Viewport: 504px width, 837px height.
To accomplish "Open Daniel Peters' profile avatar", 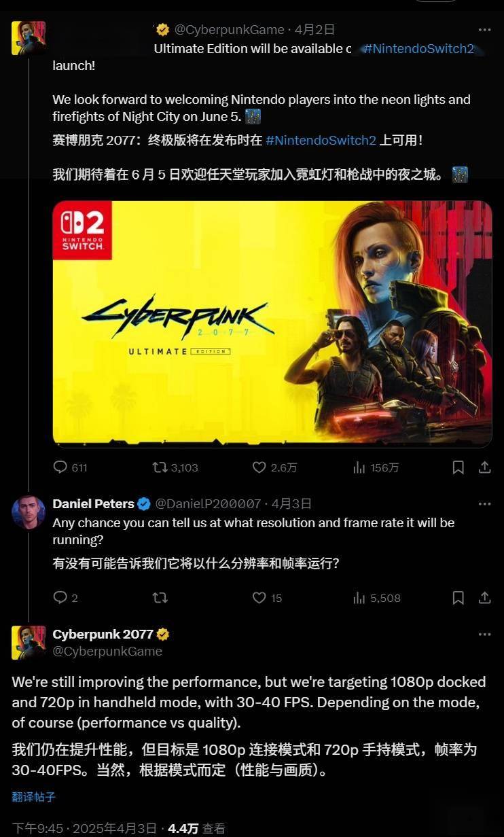I will pyautogui.click(x=29, y=512).
